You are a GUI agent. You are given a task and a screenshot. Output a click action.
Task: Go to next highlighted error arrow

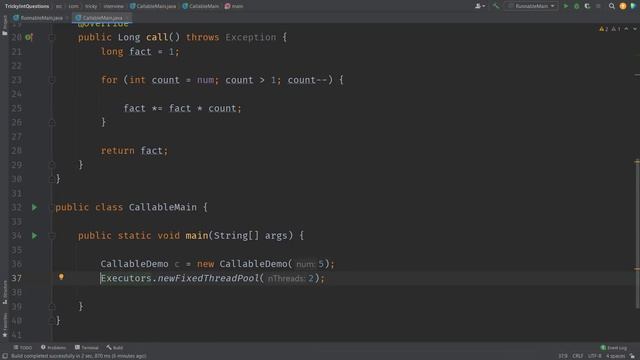click(635, 29)
